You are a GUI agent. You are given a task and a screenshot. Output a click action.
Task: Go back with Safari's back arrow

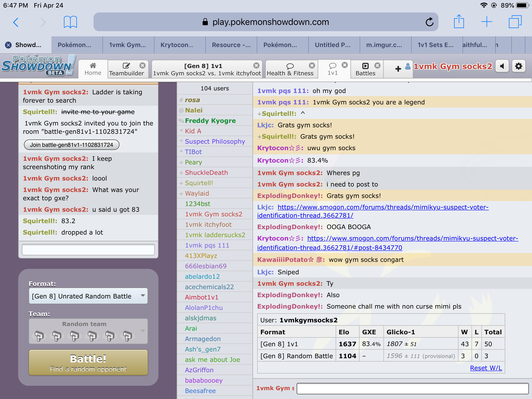pyautogui.click(x=16, y=22)
